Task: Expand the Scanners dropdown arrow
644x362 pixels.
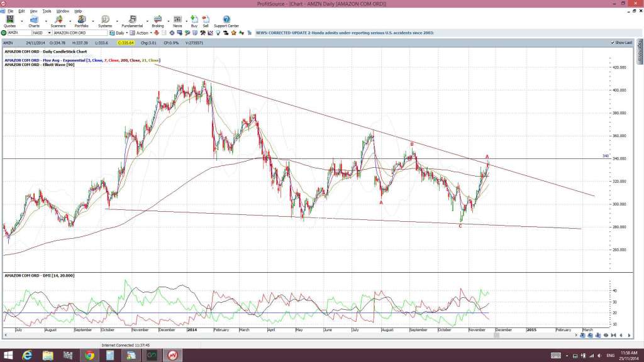Action: [69, 21]
